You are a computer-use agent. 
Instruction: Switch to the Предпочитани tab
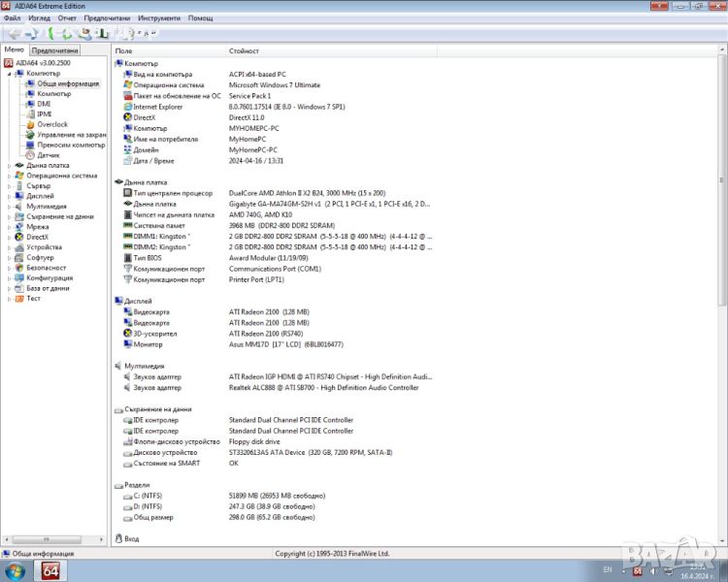pyautogui.click(x=55, y=50)
